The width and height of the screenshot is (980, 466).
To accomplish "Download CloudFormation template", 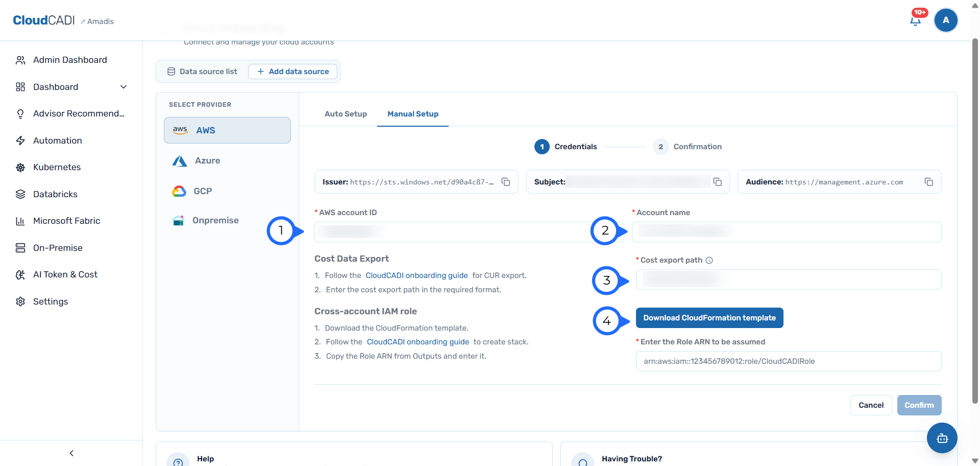I will point(709,318).
